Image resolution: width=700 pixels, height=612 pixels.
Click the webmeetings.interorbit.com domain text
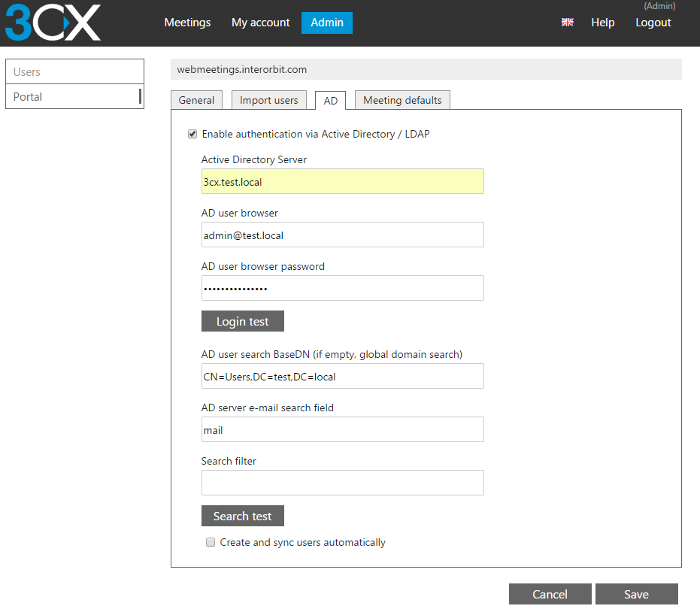pyautogui.click(x=242, y=69)
